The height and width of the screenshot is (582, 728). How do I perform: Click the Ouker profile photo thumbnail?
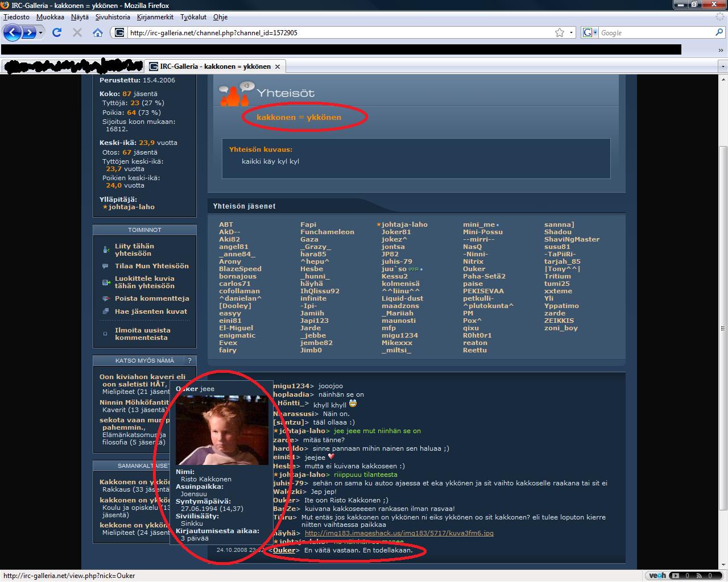[x=222, y=430]
